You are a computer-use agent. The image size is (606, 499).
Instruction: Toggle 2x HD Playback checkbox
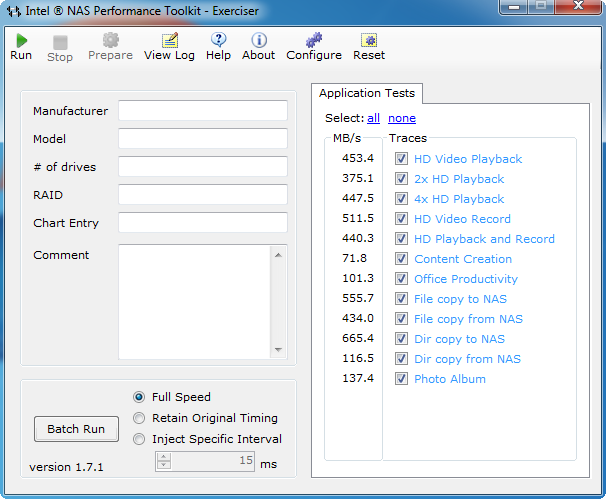[401, 179]
